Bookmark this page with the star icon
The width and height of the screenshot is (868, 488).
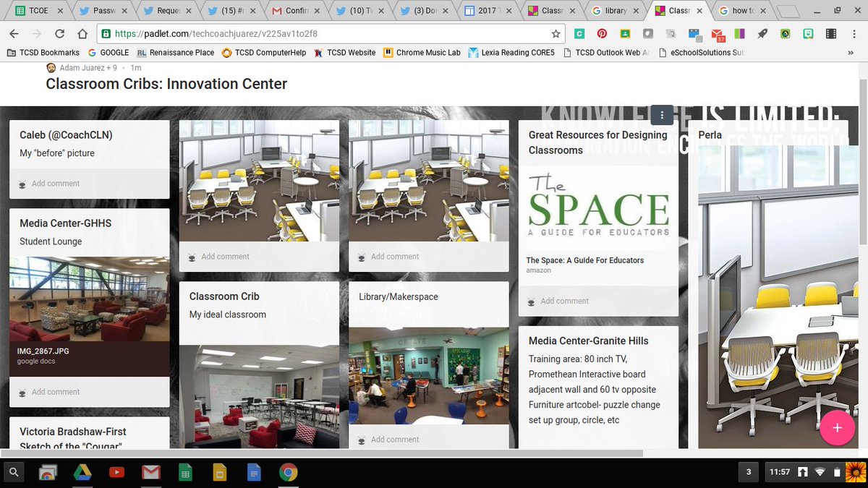click(x=556, y=33)
